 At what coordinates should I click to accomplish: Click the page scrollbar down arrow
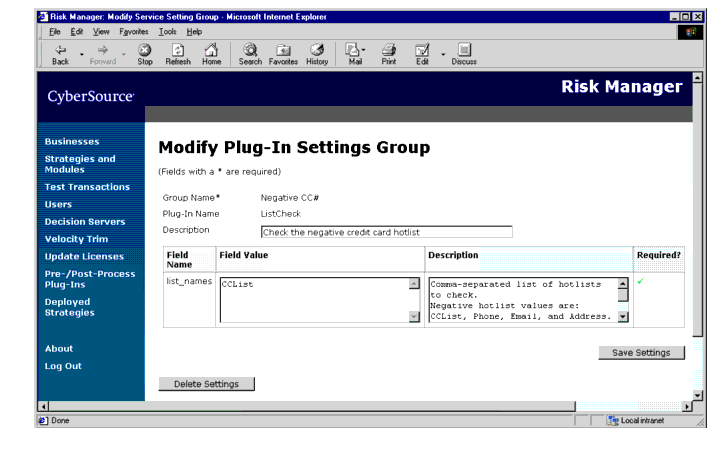coord(697,395)
